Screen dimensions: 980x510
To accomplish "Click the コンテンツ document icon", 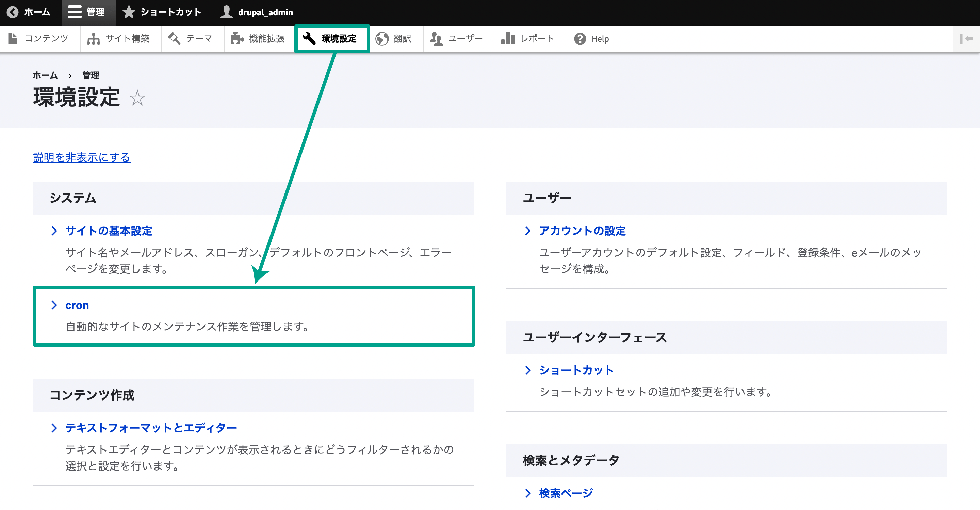I will point(13,38).
